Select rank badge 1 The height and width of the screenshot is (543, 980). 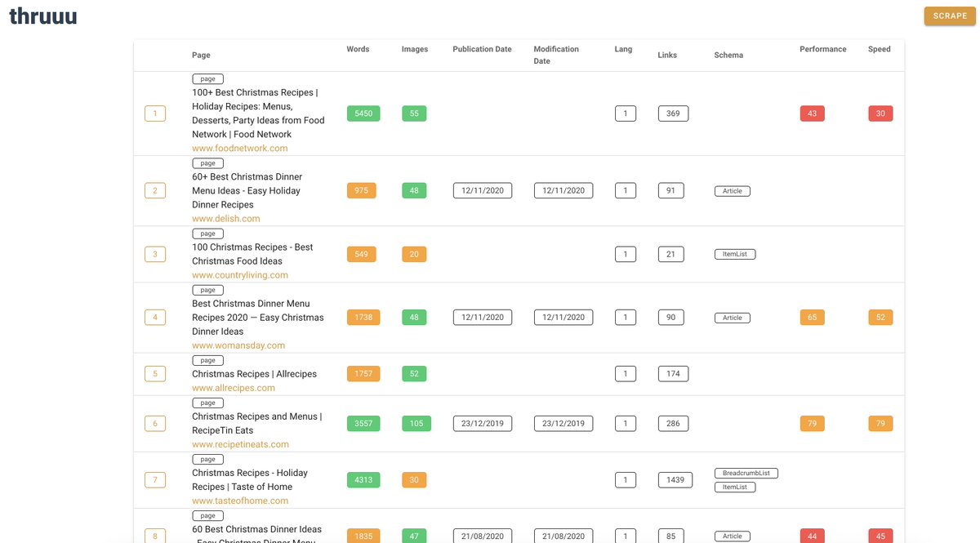[x=155, y=113]
